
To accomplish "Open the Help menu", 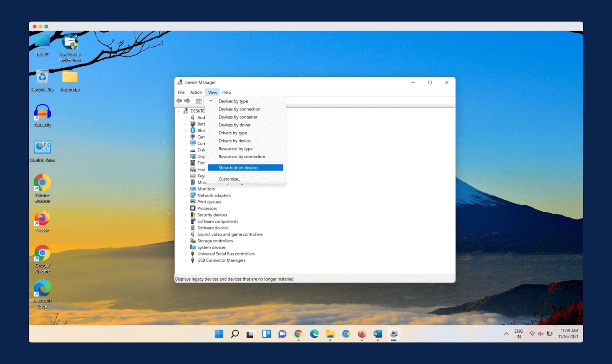I will (x=226, y=93).
